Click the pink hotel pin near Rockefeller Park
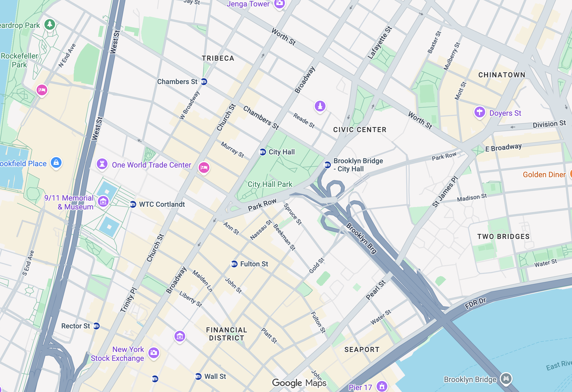 [x=42, y=90]
